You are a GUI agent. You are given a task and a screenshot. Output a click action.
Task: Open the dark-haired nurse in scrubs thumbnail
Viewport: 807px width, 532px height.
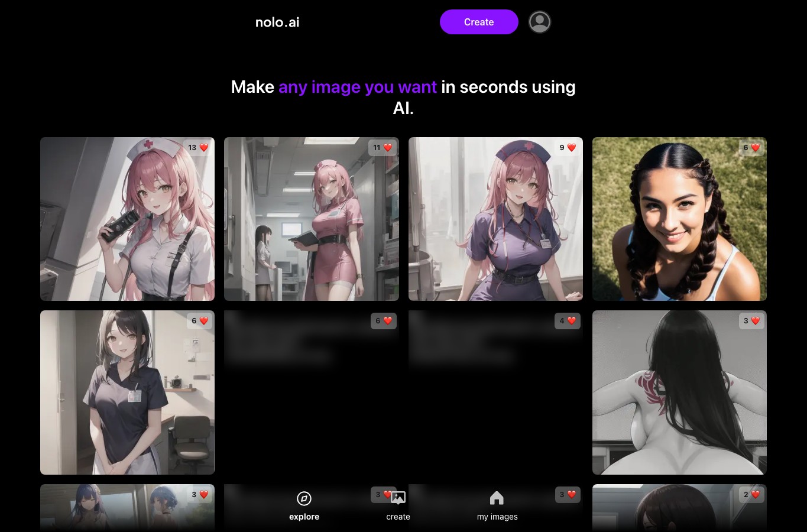coord(127,392)
